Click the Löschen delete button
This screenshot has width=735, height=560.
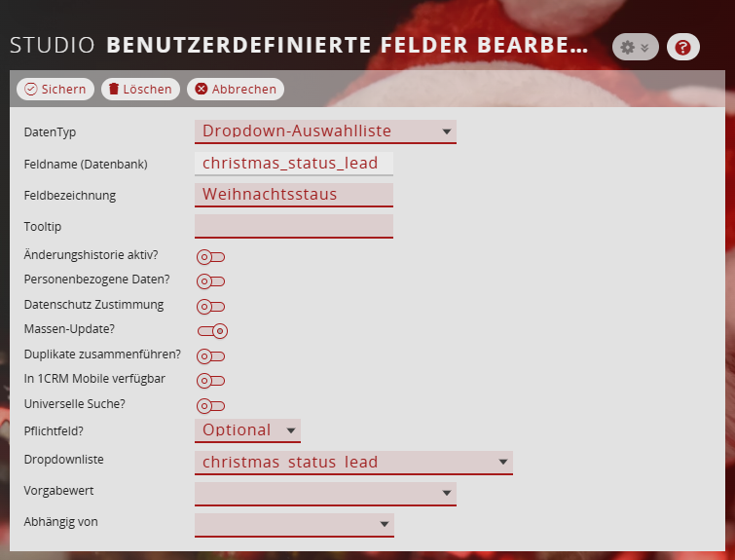click(140, 89)
